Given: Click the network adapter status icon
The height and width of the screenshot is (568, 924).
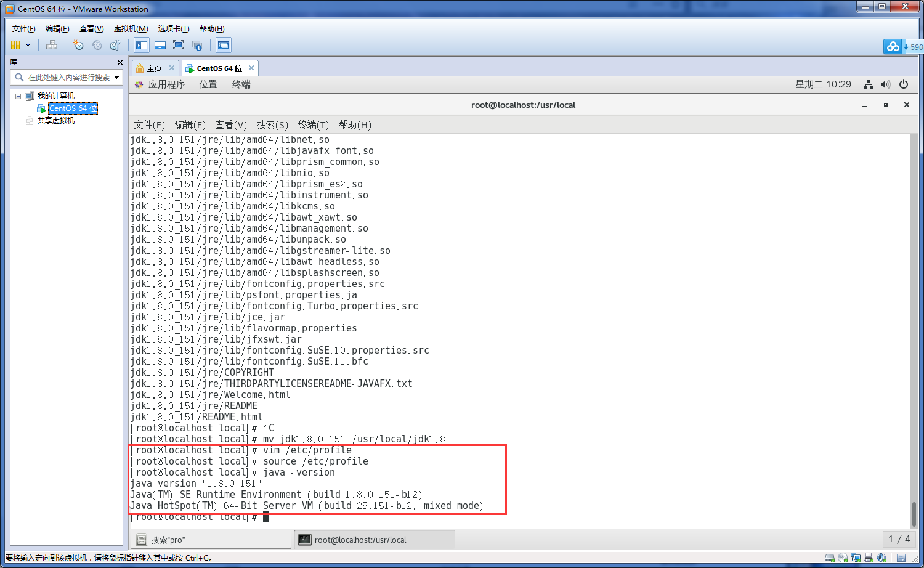Looking at the screenshot, I should tap(856, 558).
